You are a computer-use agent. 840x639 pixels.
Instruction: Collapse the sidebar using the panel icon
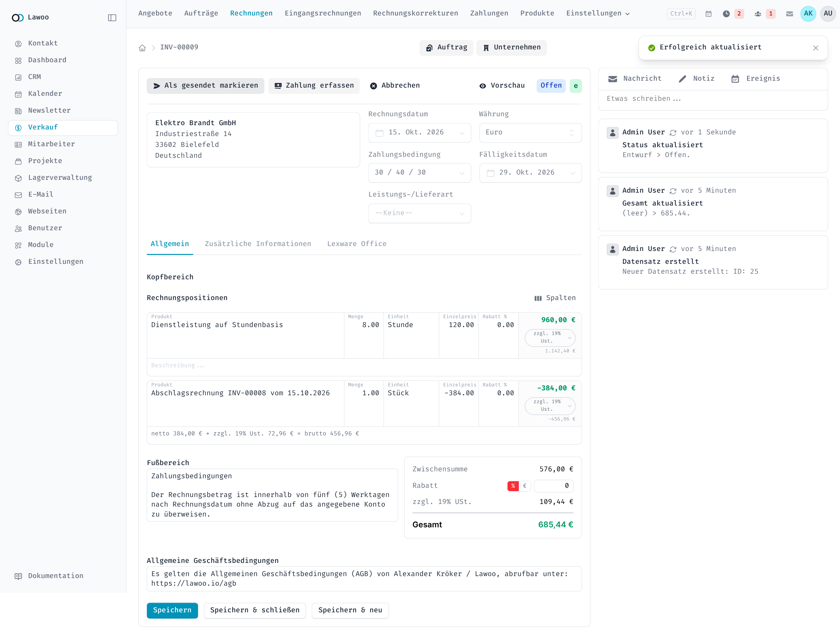tap(112, 17)
